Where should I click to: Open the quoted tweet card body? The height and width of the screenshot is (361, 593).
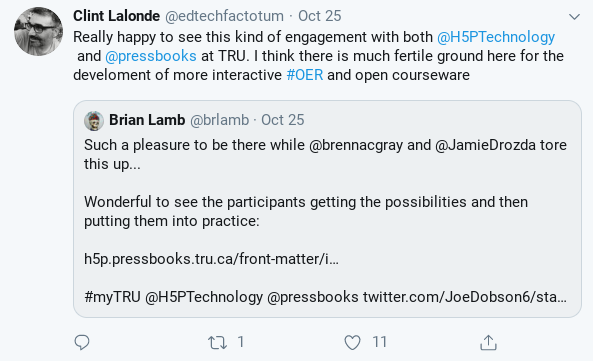click(327, 209)
